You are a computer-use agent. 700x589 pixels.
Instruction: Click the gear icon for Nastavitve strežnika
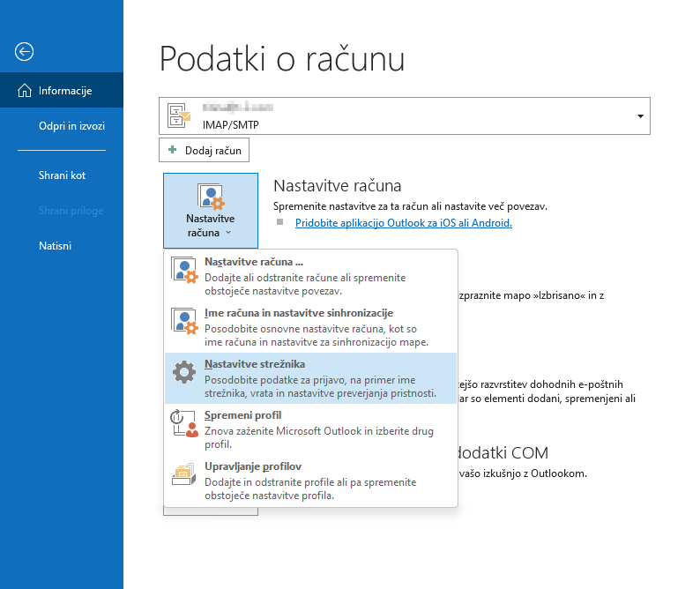[183, 372]
